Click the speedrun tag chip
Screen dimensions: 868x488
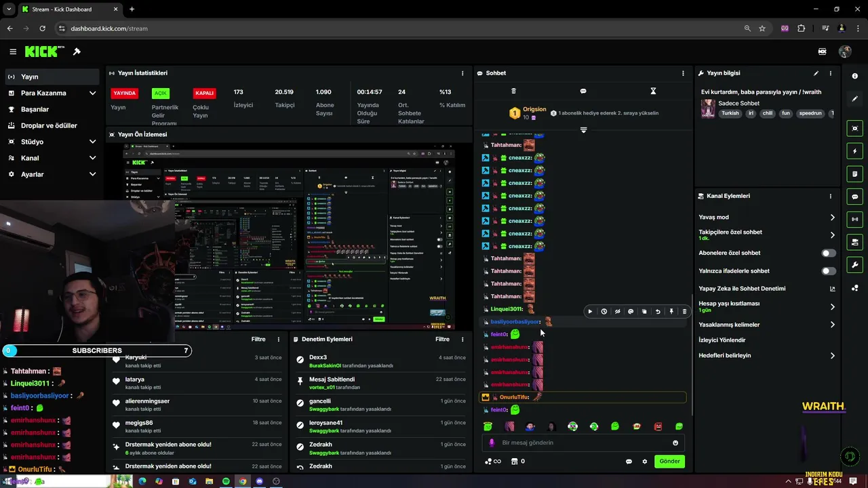[x=810, y=113]
